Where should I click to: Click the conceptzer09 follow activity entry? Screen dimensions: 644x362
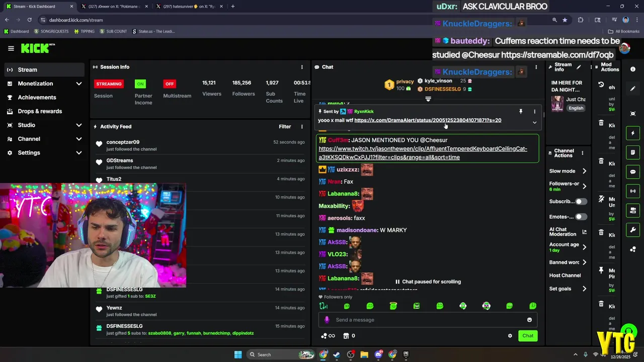click(199, 145)
